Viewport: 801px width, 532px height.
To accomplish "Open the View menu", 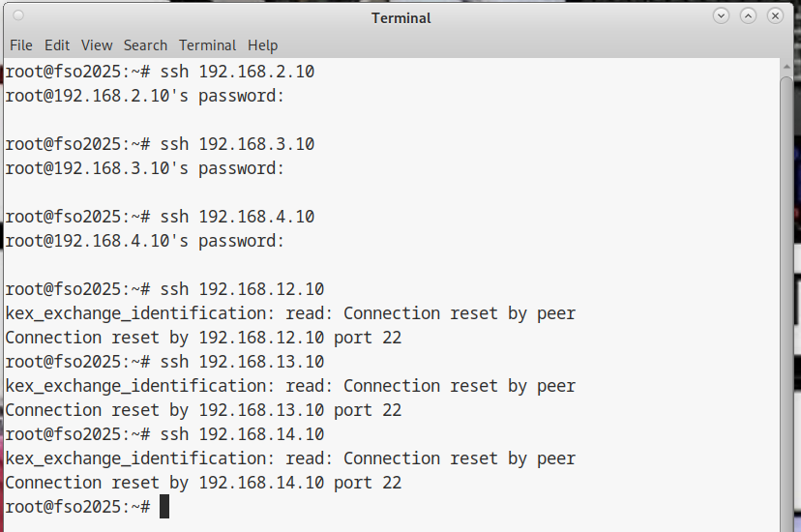I will 97,45.
